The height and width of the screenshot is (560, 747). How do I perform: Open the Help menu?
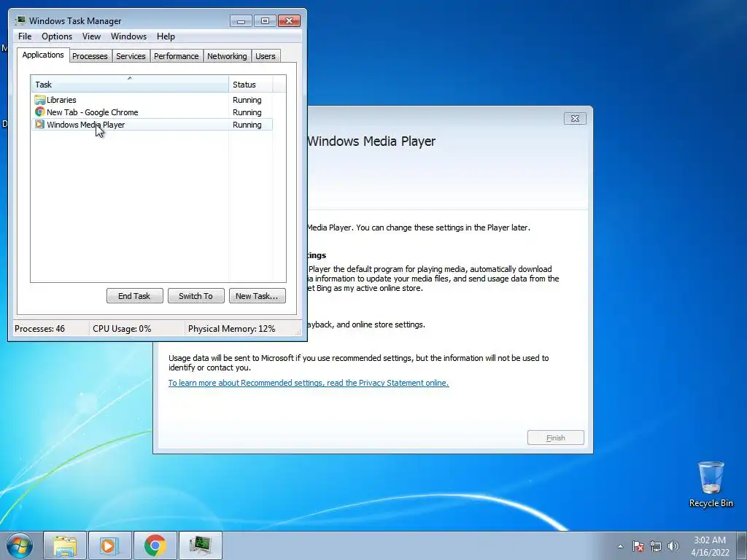point(166,36)
